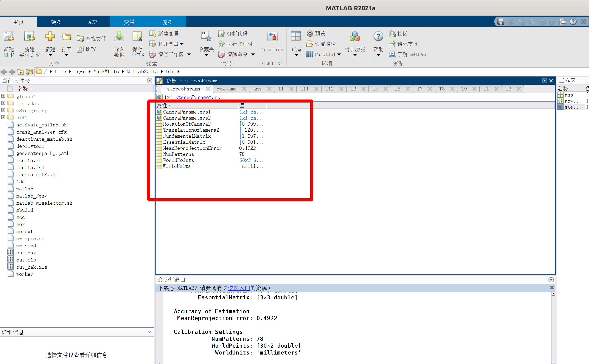The width and height of the screenshot is (589, 364).
Task: Collapse the Details (详细信息) panel chevron
Action: click(x=149, y=332)
